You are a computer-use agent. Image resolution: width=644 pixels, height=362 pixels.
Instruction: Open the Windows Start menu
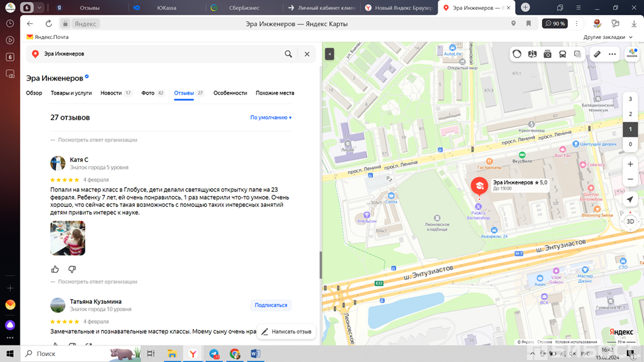click(10, 353)
